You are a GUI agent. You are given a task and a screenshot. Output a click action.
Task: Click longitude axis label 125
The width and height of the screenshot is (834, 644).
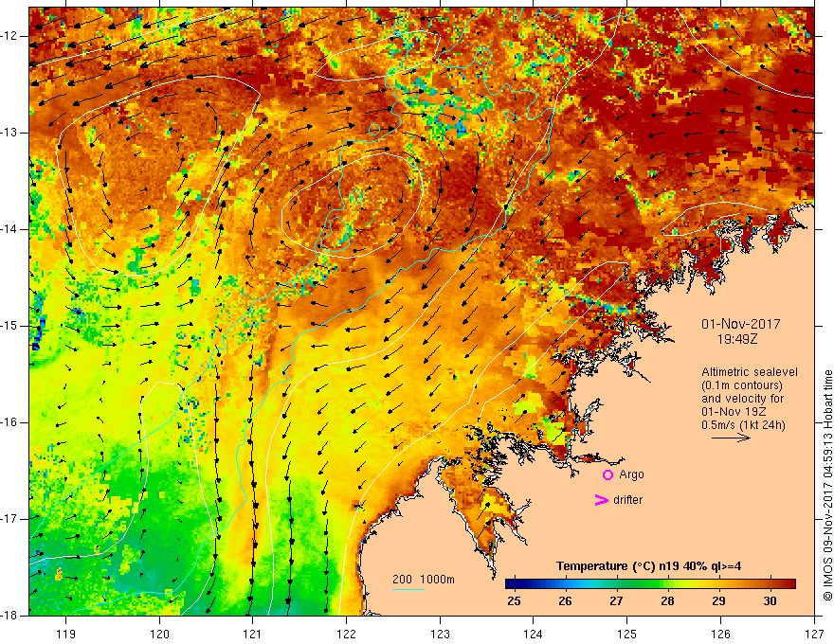(627, 634)
